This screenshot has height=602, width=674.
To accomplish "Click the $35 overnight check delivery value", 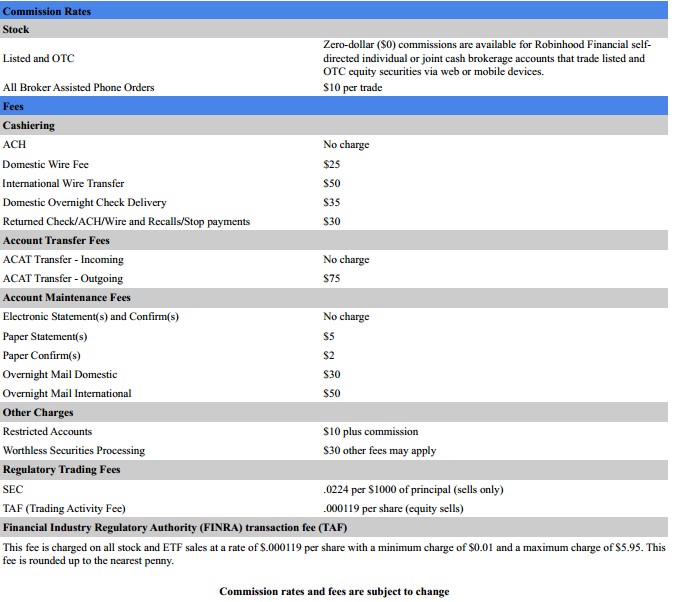I will coord(331,203).
